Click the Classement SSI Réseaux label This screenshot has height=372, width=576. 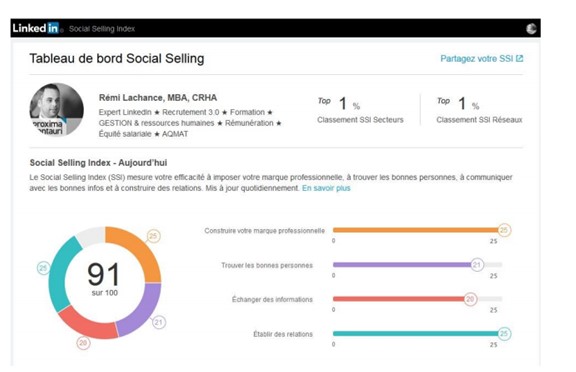pos(479,120)
